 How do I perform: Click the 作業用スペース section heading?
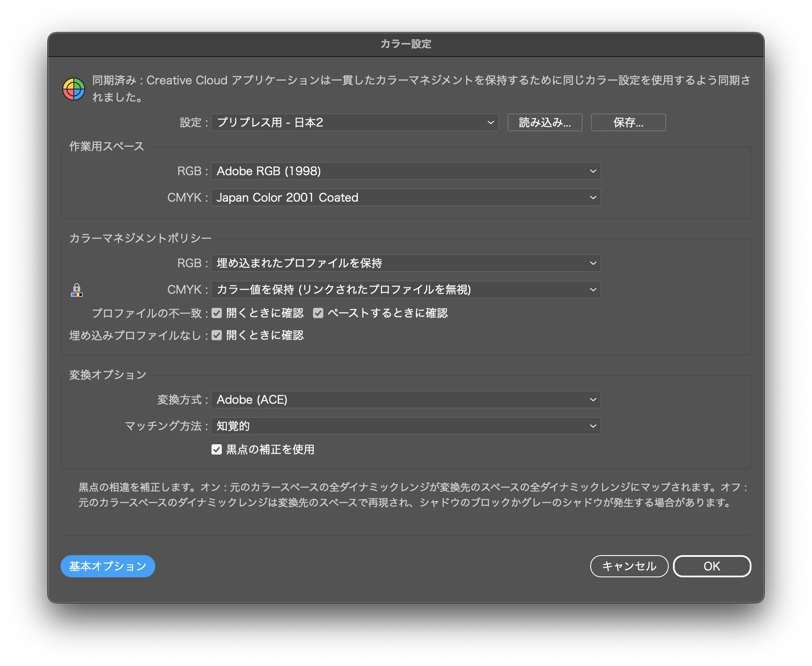click(107, 146)
